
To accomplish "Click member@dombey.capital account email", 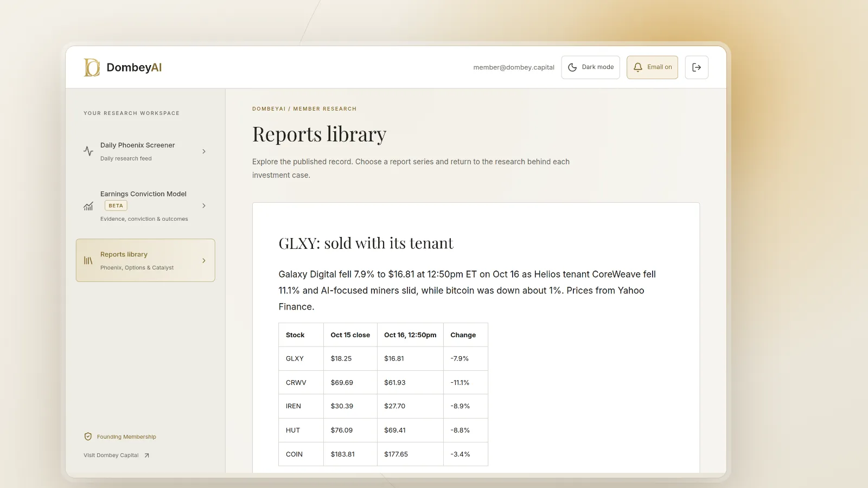I will (514, 67).
